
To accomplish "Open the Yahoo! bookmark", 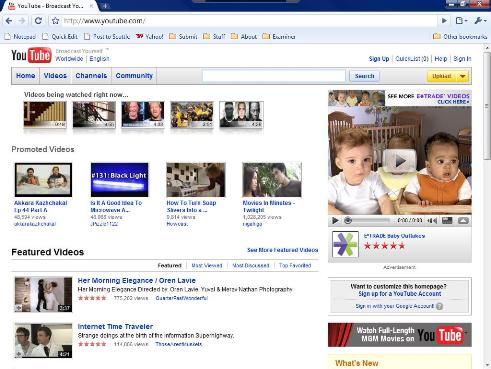I will coord(149,36).
